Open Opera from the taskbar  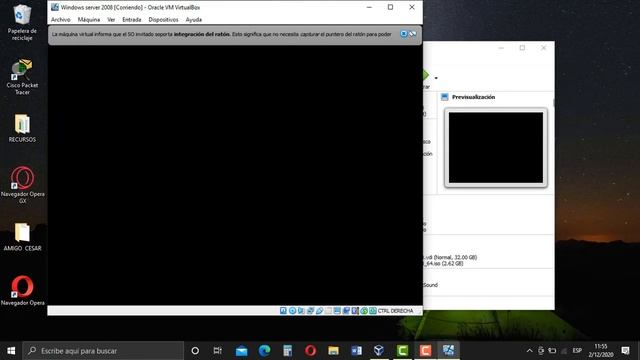(x=310, y=351)
